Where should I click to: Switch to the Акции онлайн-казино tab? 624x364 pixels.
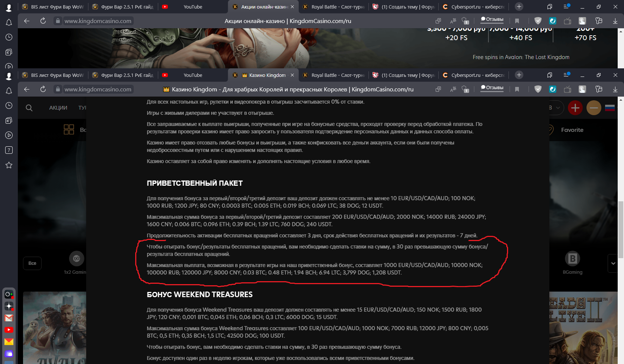(x=264, y=7)
